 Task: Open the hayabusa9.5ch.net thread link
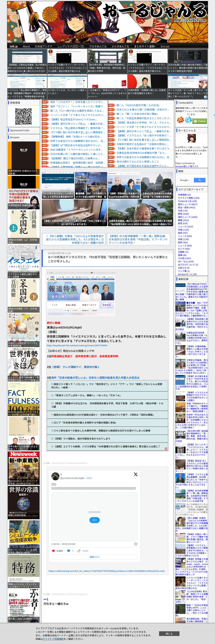[x=77, y=345]
